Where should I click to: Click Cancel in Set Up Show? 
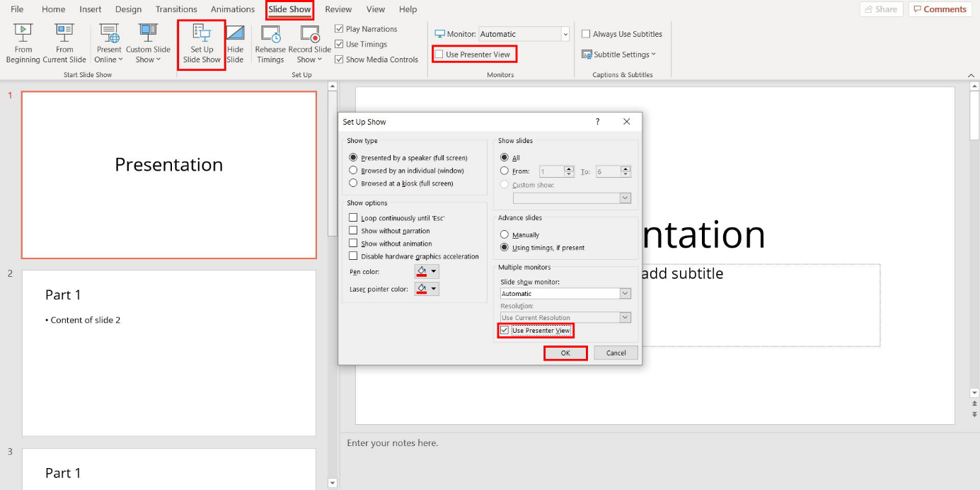click(x=616, y=353)
